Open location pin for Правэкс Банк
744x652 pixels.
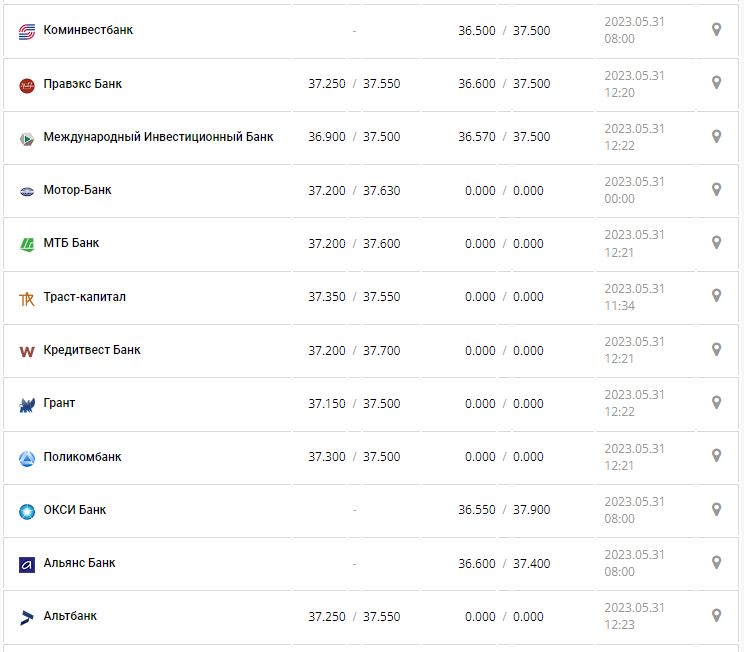(716, 83)
